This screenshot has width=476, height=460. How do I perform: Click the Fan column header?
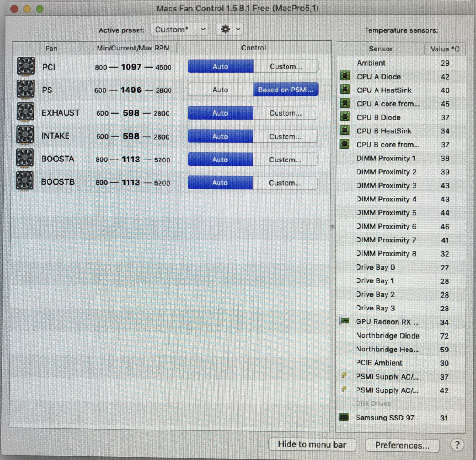tap(51, 48)
